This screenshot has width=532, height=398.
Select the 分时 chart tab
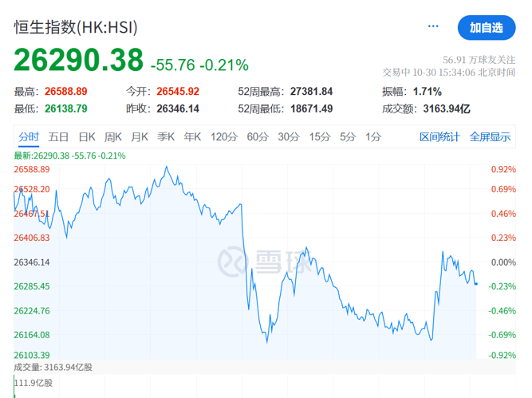29,136
